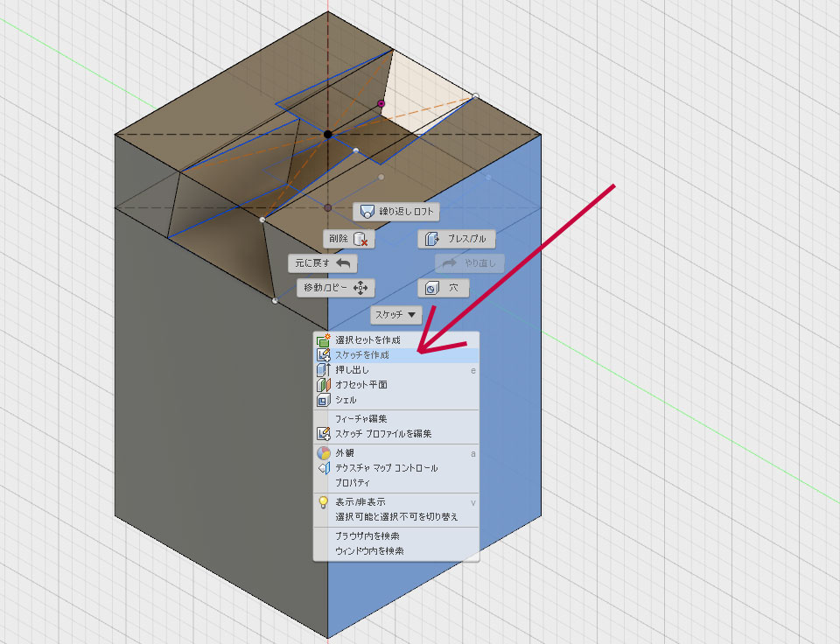The width and height of the screenshot is (840, 644).
Task: Toggle 表示/非表示 visibility with lightbulb
Action: point(359,502)
